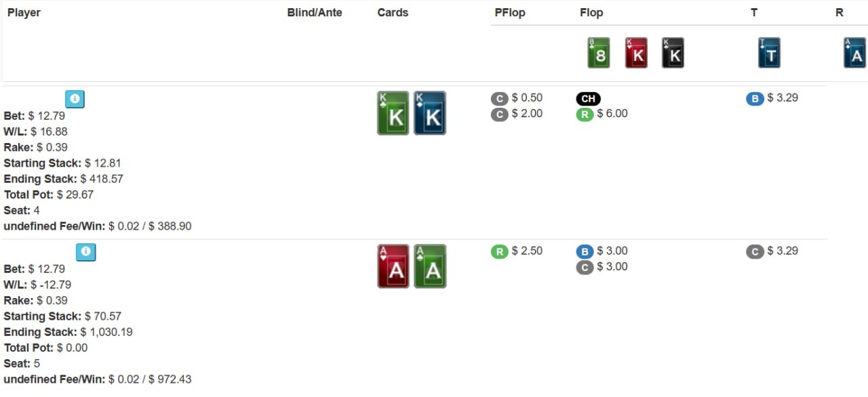Select Seat 5's green Ace hole card

[430, 266]
